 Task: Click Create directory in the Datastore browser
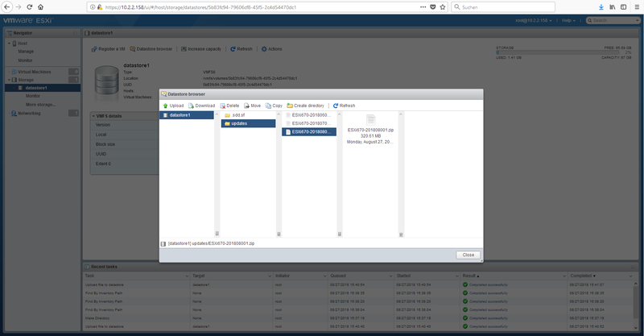pos(306,106)
